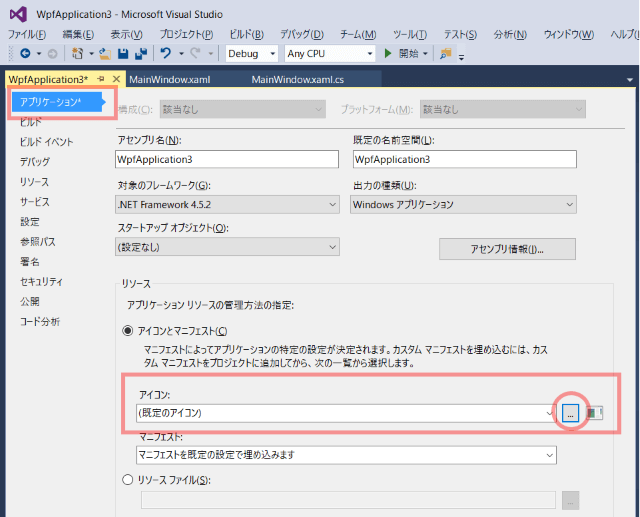Open the ツール menu

point(410,34)
